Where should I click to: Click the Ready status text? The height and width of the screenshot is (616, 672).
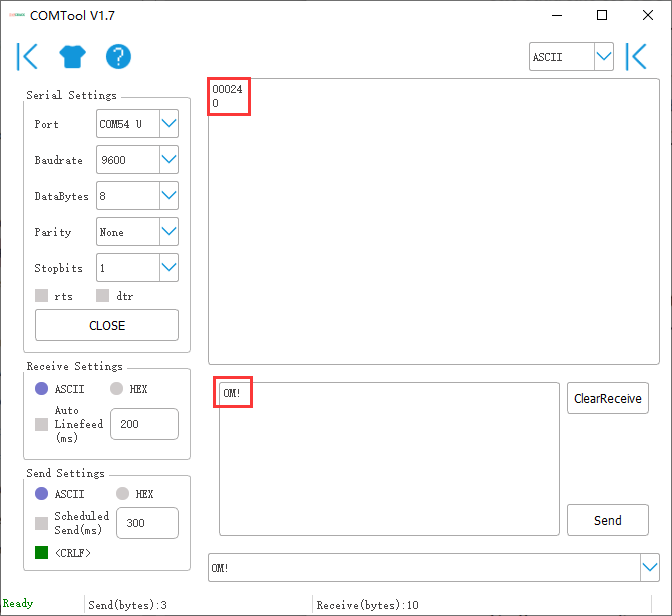[x=18, y=604]
